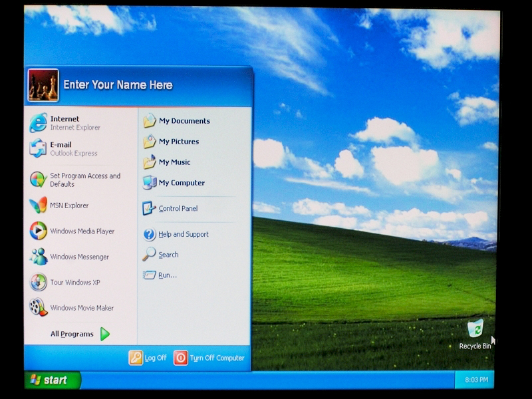Click the Start button

pyautogui.click(x=53, y=380)
